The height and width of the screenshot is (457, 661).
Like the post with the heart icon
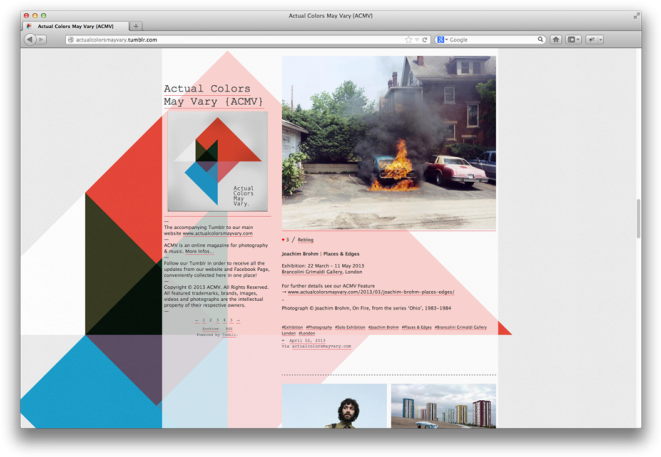click(284, 240)
